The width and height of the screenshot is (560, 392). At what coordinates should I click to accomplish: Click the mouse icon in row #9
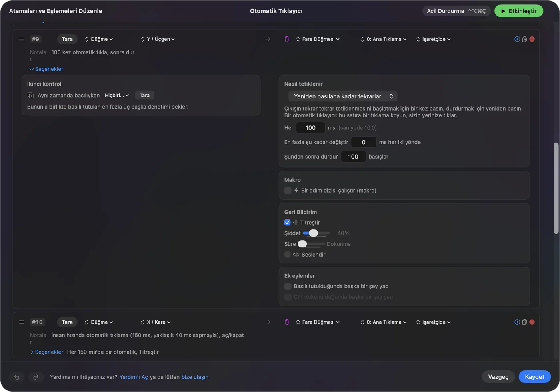click(x=287, y=39)
